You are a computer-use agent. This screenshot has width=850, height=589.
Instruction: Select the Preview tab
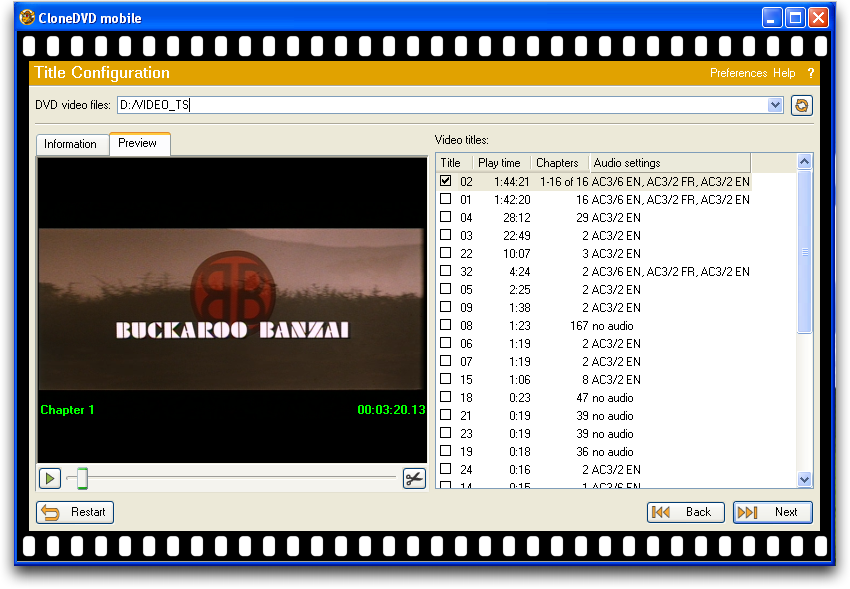click(x=138, y=143)
